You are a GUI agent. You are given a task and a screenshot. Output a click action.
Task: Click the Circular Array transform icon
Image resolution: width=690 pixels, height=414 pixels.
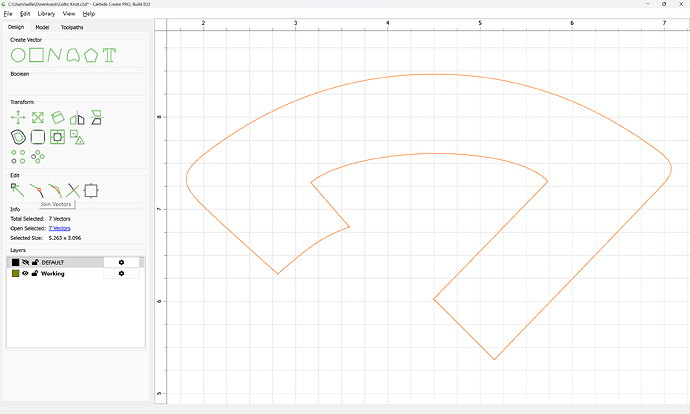[x=37, y=156]
